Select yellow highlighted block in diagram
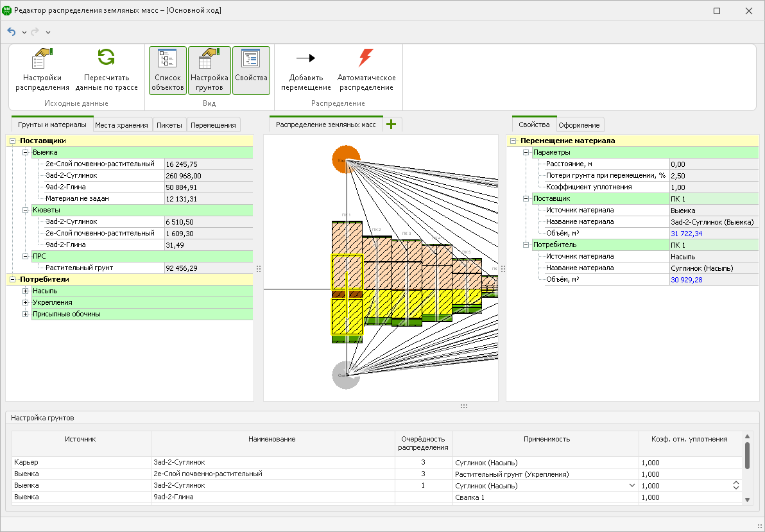 (x=347, y=273)
